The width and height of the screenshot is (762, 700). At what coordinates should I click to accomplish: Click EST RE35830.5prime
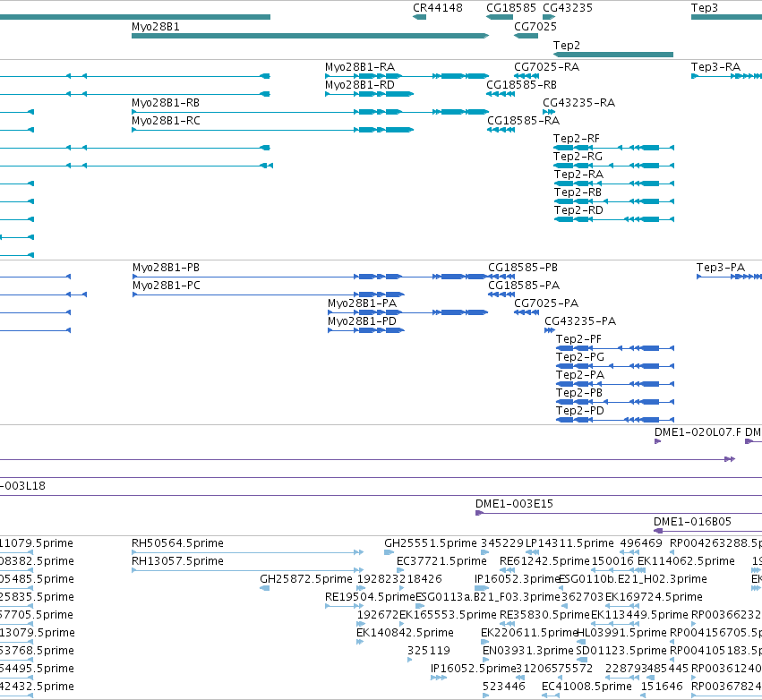tap(507, 624)
